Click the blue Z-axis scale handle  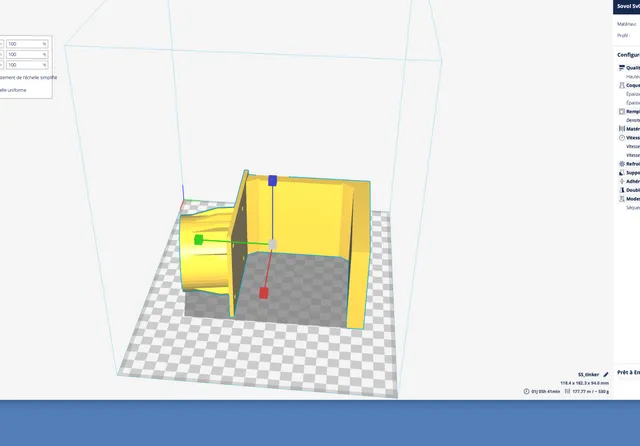click(272, 180)
